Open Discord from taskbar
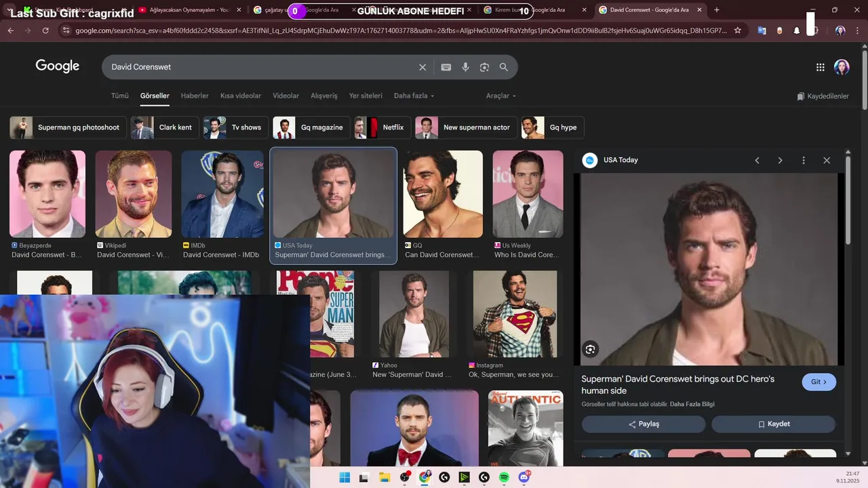 524,477
